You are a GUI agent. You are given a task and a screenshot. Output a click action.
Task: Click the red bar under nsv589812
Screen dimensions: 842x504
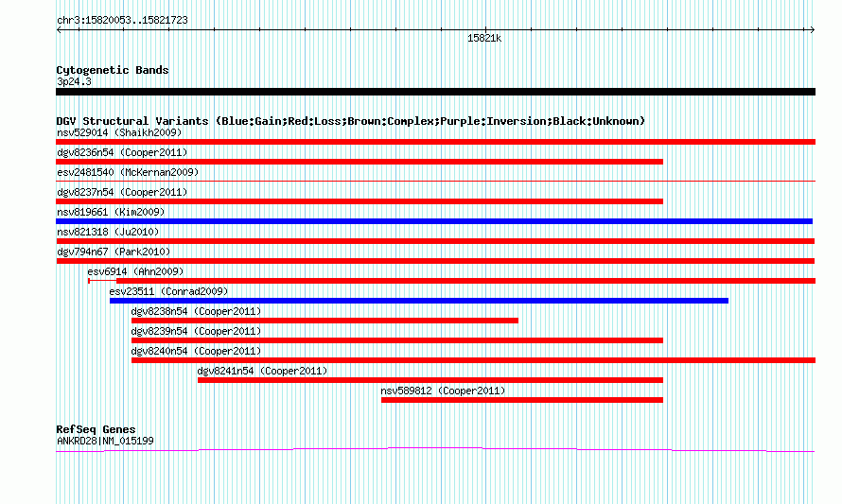click(x=522, y=400)
